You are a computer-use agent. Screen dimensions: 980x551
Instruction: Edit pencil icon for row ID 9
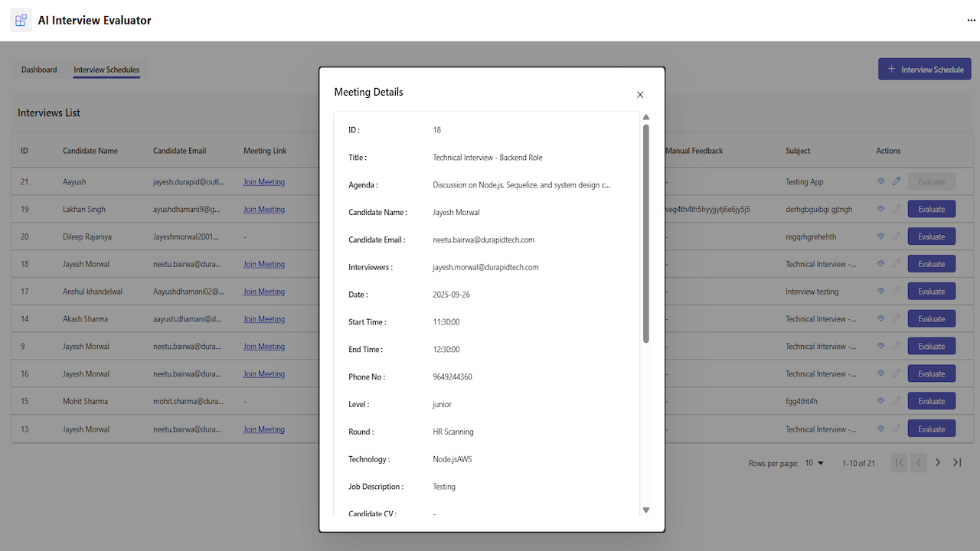tap(897, 347)
